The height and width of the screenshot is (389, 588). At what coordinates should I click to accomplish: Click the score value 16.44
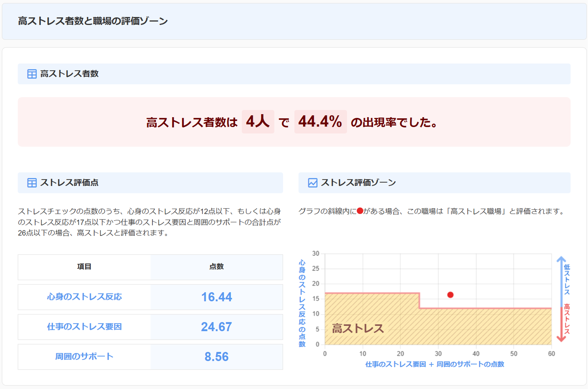pos(216,297)
